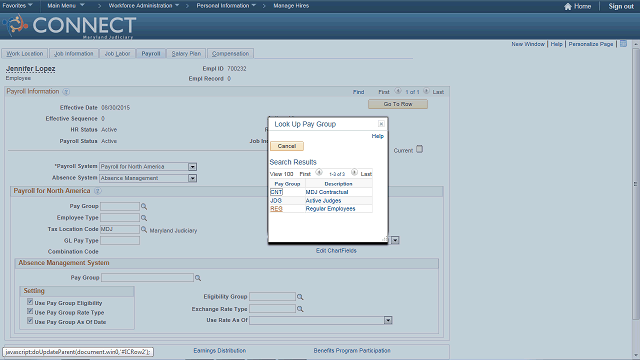Click the Active Judges description link
640x360 pixels.
(323, 200)
